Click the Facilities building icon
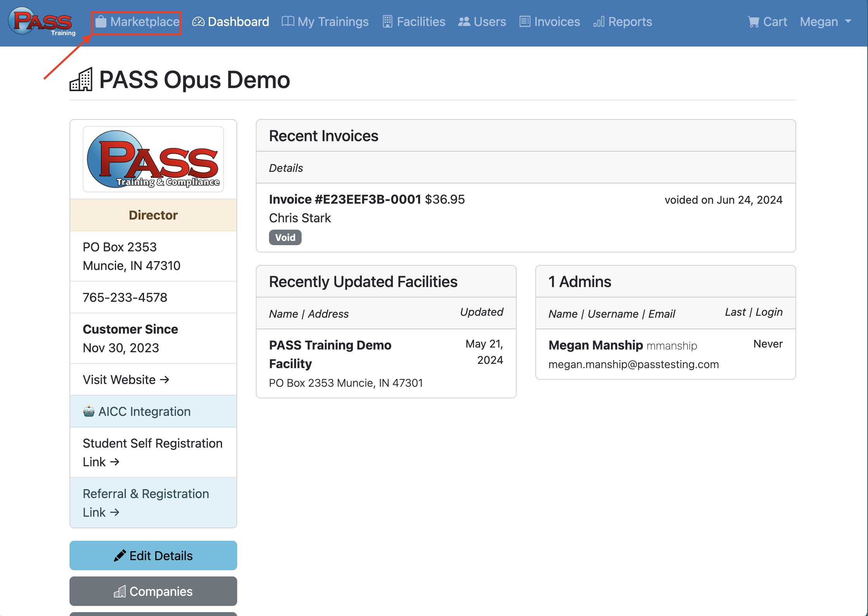868x616 pixels. tap(387, 22)
